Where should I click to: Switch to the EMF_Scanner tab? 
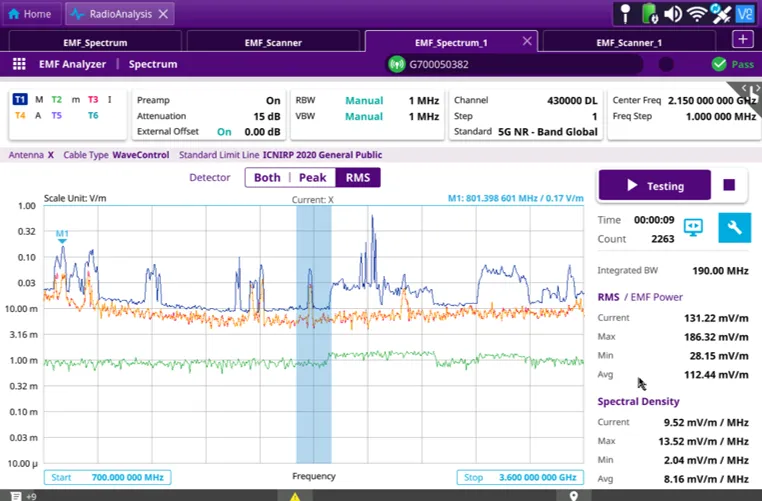click(x=273, y=42)
